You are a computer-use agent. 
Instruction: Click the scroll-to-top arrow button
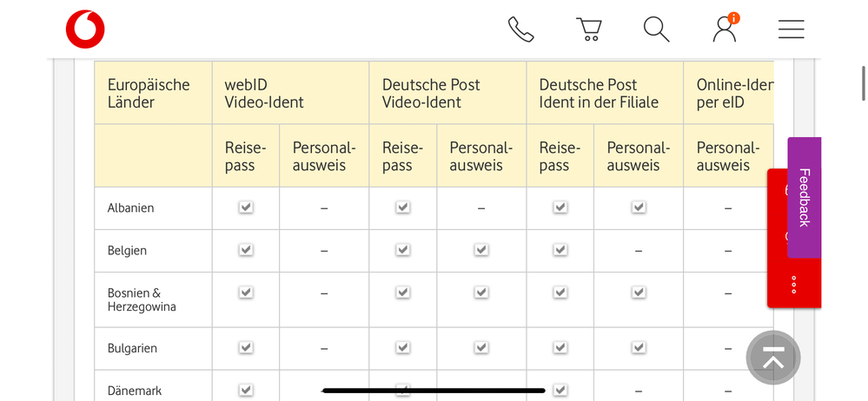(x=773, y=358)
